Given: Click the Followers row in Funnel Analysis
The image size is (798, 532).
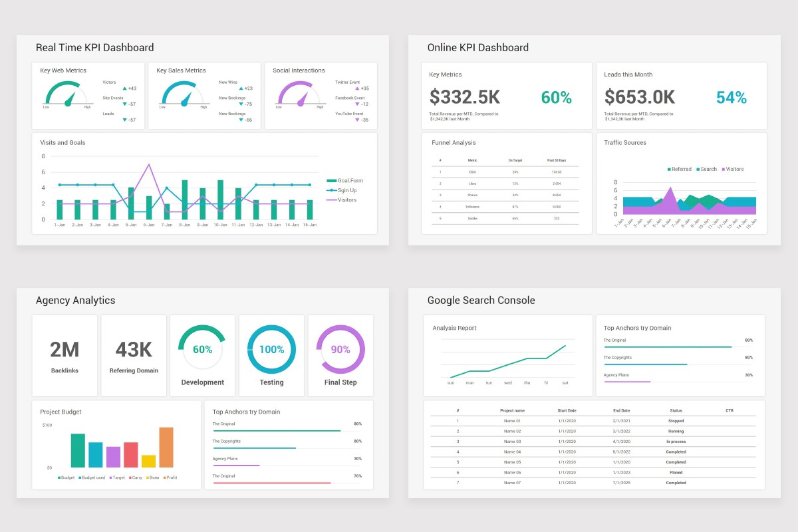Looking at the screenshot, I should coord(505,207).
